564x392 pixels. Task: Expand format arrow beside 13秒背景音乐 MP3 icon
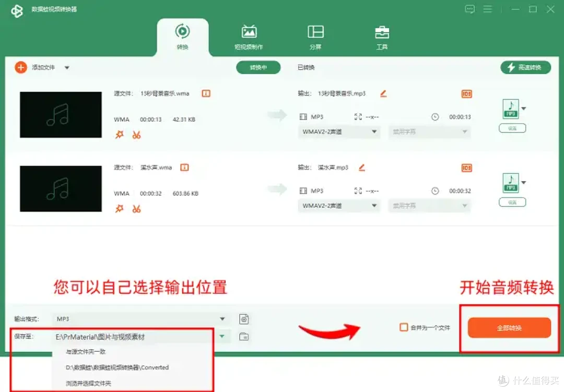point(524,109)
